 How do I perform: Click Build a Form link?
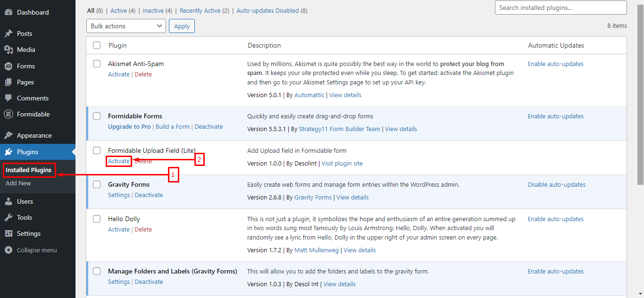tap(173, 126)
